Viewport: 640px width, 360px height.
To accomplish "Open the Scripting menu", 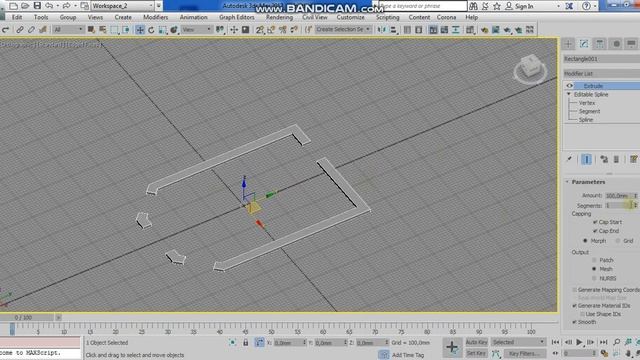I will pos(387,18).
